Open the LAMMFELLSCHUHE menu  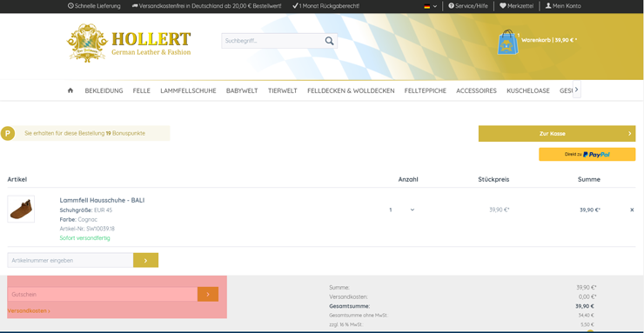point(188,90)
